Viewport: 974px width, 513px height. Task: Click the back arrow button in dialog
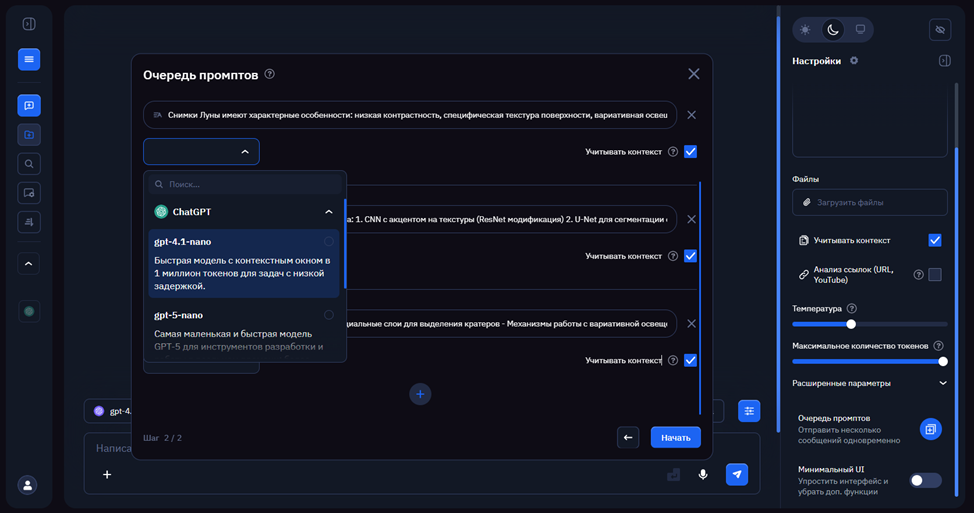click(x=628, y=437)
